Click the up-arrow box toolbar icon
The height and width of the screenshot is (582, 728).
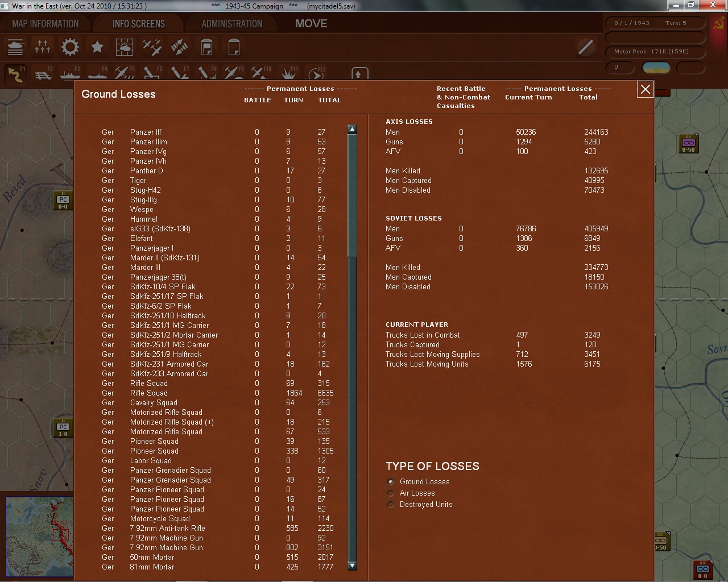tap(359, 74)
